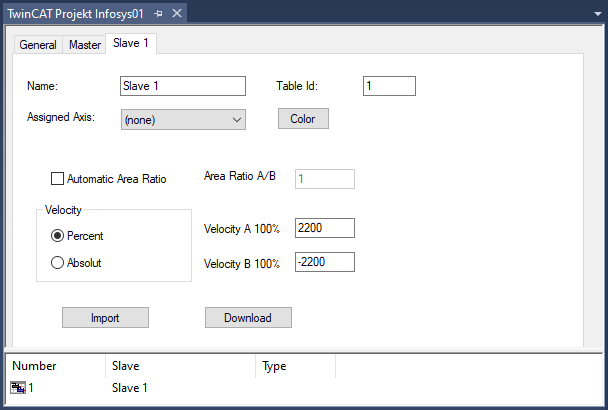
Task: Close the TwinCAT Projekt Infosys01 tab
Action: click(x=177, y=14)
